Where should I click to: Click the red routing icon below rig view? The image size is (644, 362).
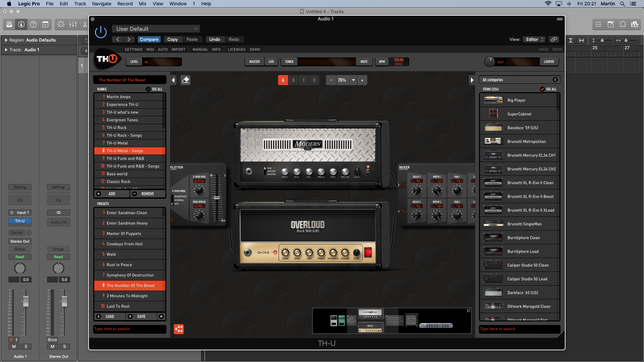179,329
